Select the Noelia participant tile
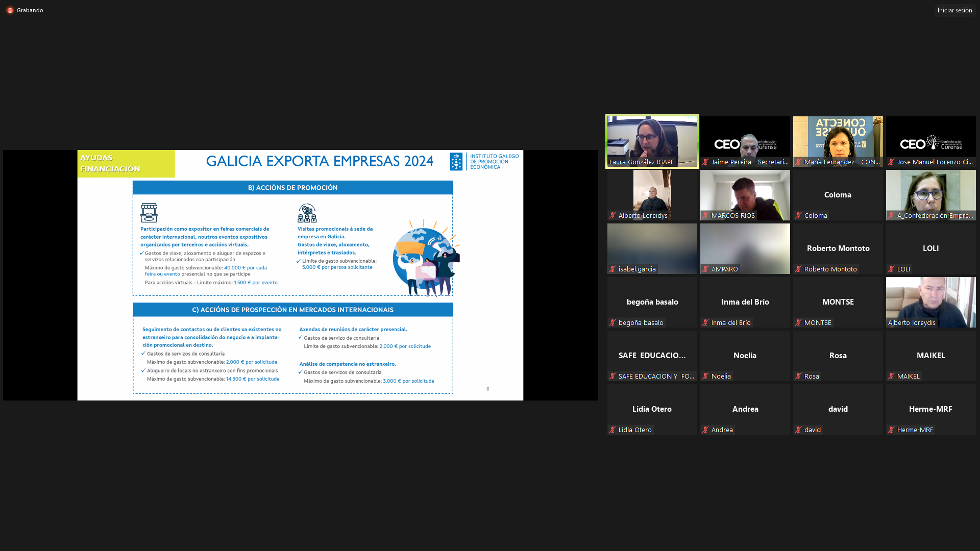Screen dimensions: 980x551 pos(745,356)
